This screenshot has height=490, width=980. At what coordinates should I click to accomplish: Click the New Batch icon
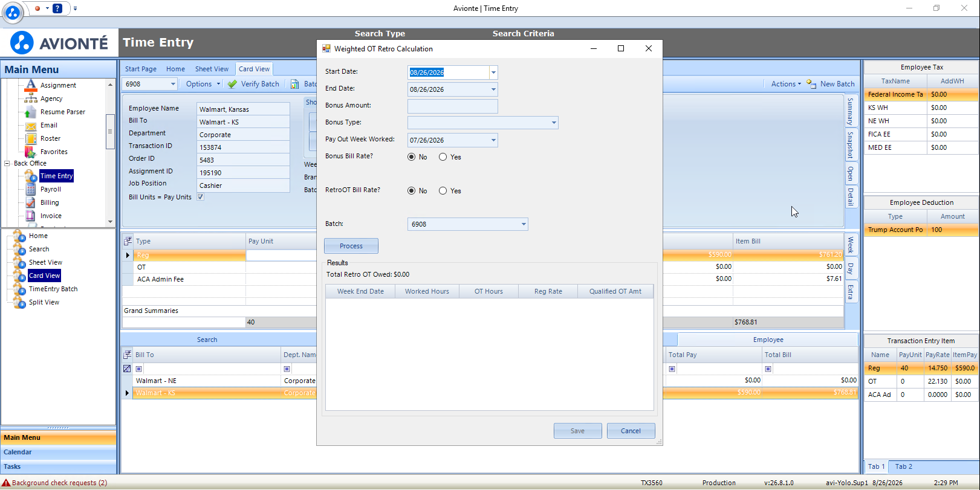[x=811, y=84]
